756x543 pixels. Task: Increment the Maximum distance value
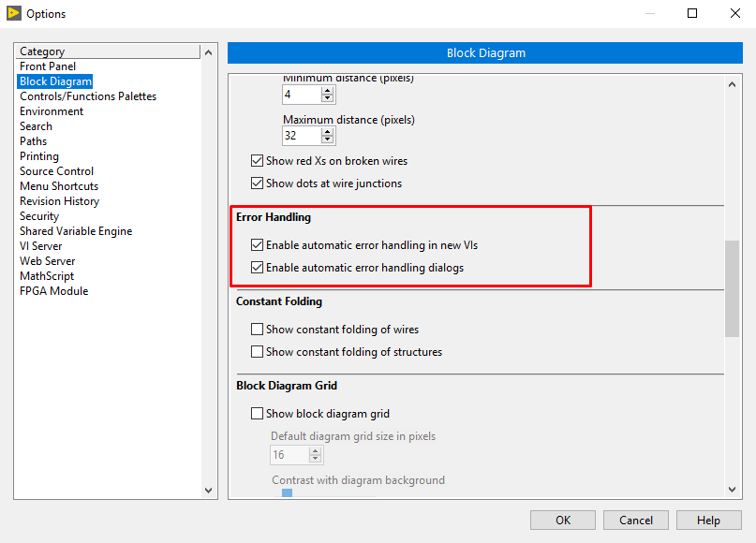(x=328, y=132)
